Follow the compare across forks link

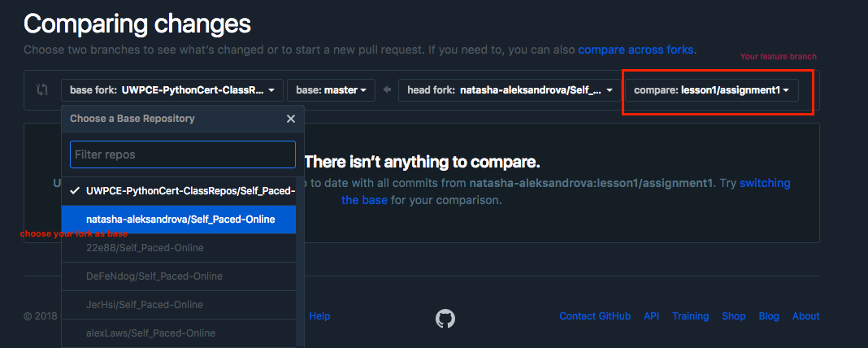click(x=636, y=50)
